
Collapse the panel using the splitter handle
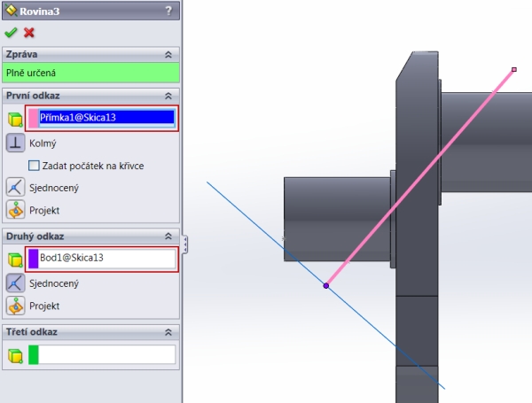185,244
